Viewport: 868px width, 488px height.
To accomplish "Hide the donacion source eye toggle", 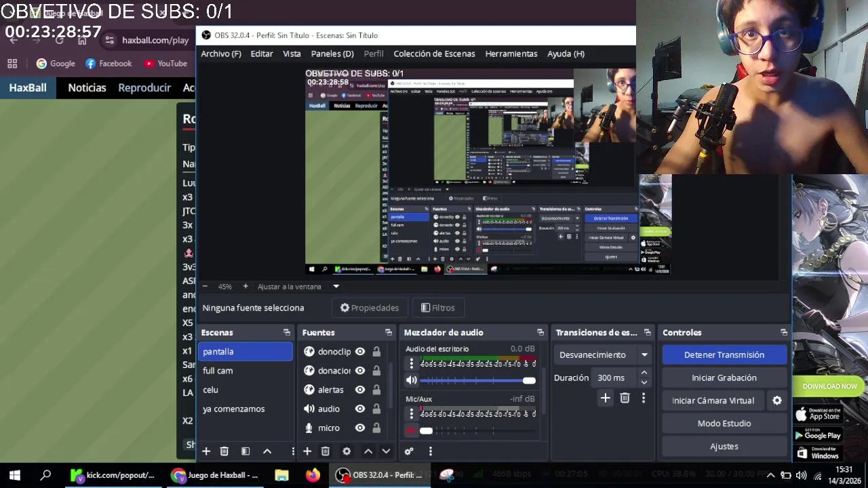I will pyautogui.click(x=360, y=371).
